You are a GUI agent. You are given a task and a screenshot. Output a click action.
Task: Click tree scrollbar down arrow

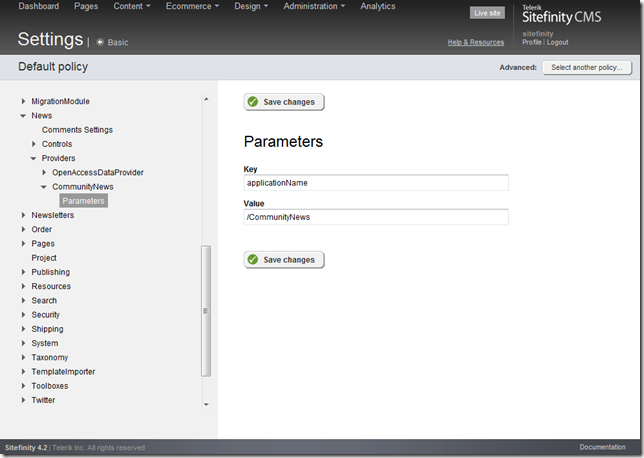206,405
